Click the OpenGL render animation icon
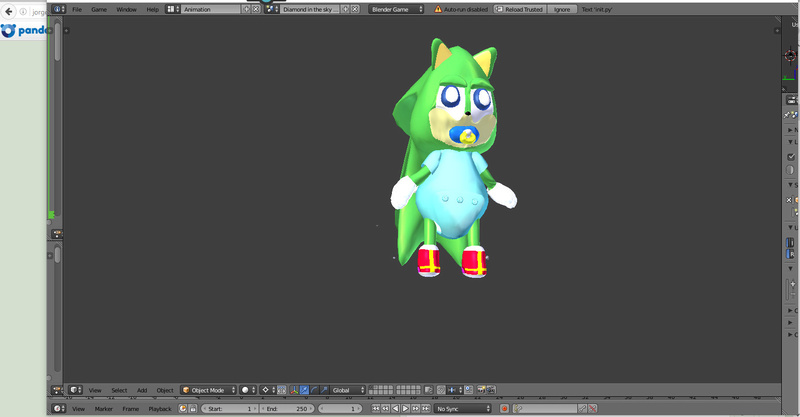The height and width of the screenshot is (417, 800). pyautogui.click(x=491, y=390)
